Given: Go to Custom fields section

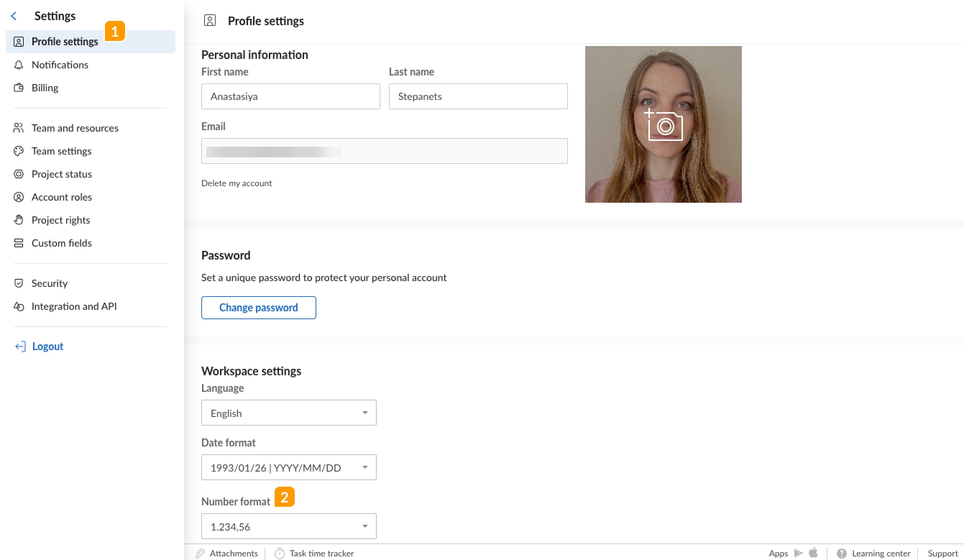Looking at the screenshot, I should point(61,243).
